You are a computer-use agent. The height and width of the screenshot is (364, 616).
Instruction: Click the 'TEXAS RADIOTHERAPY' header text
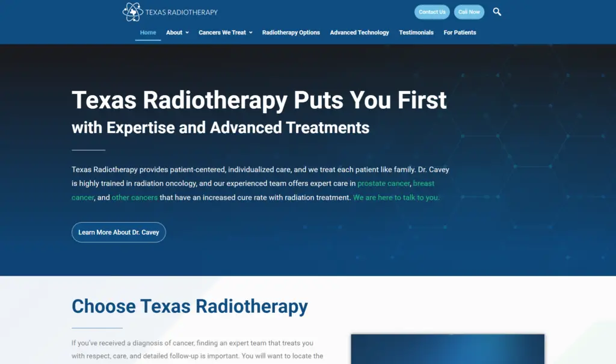click(x=182, y=12)
